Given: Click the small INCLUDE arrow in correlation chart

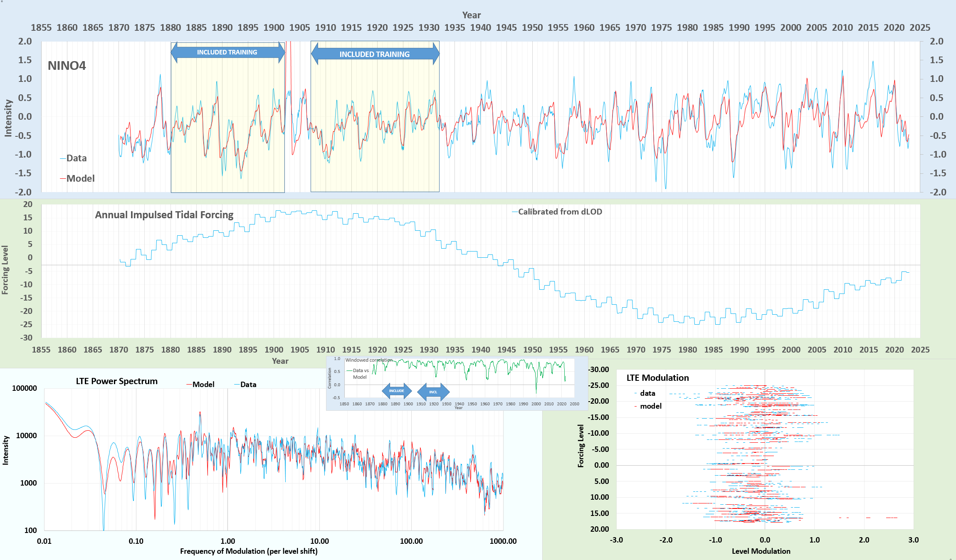Looking at the screenshot, I should (x=396, y=391).
